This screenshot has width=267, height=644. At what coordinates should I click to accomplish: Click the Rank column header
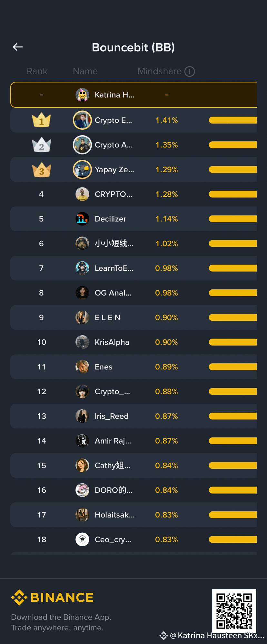(x=37, y=71)
